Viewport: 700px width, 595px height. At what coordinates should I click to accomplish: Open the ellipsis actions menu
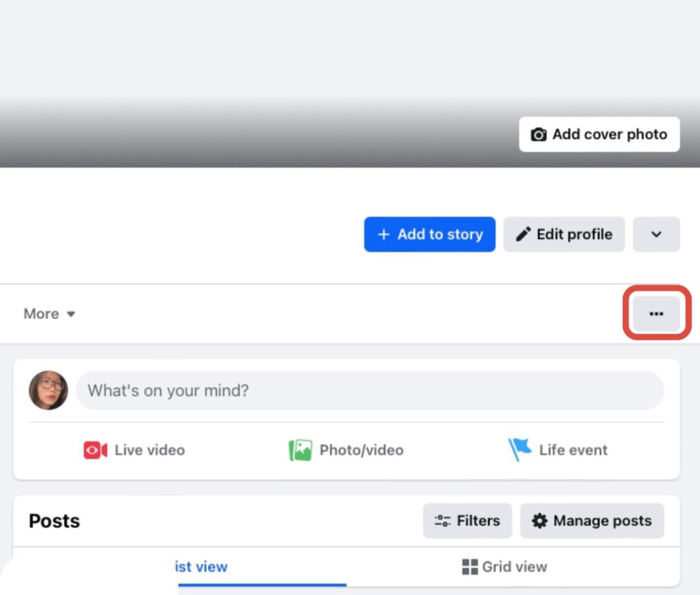tap(655, 313)
